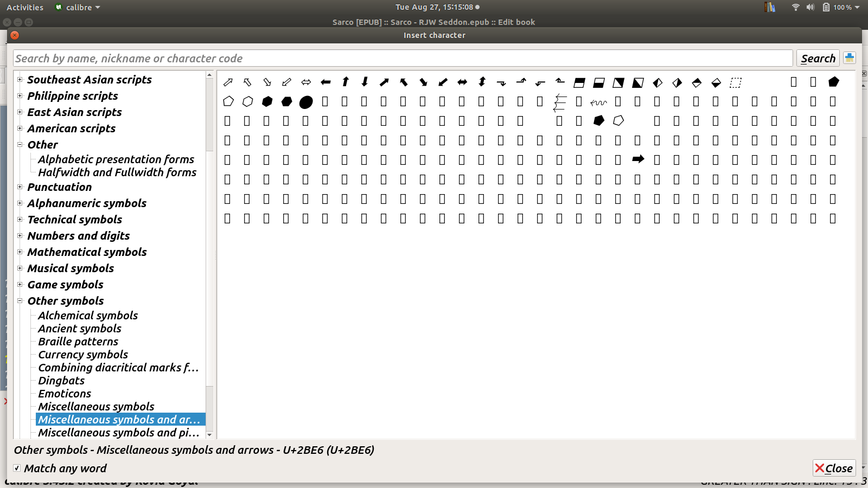Choose the rightwards arrow with upward tip
Viewport: 868px width, 488px height.
521,81
